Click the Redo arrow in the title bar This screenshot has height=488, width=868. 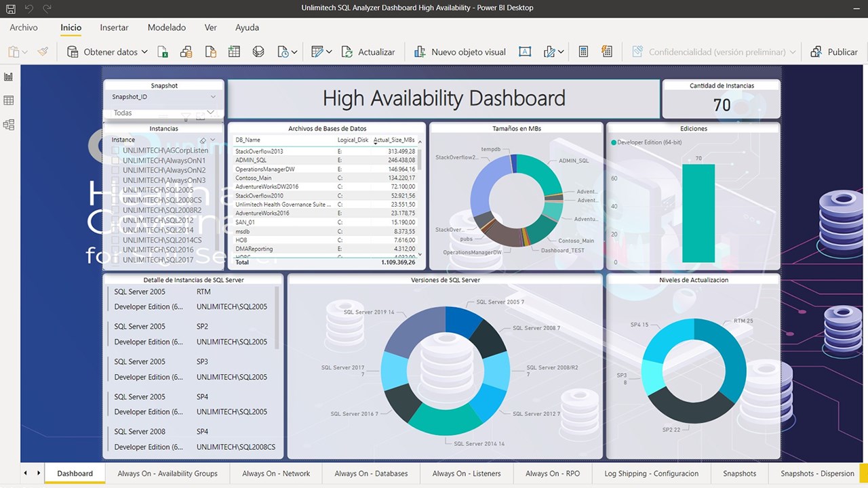pyautogui.click(x=47, y=8)
